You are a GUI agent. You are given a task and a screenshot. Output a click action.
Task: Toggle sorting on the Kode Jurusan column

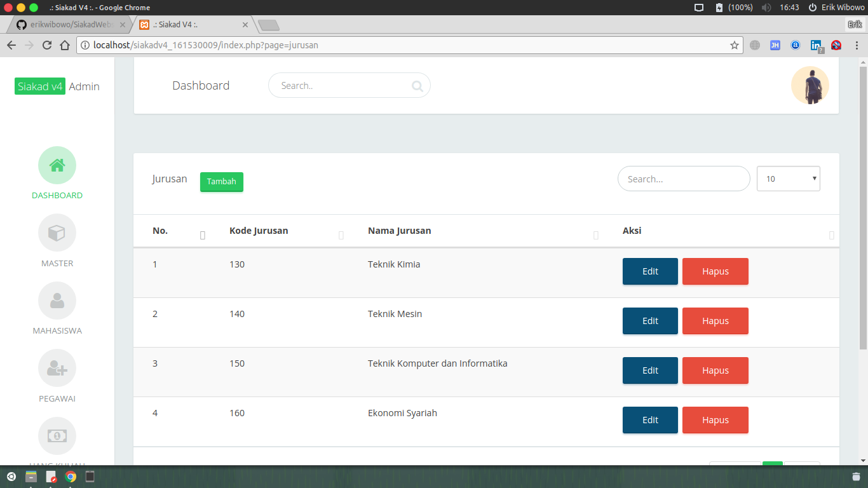coord(341,235)
